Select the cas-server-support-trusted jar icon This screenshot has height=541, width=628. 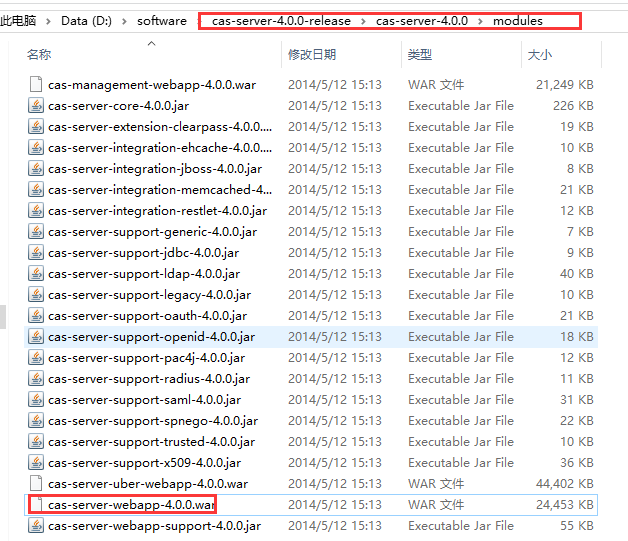click(x=36, y=442)
